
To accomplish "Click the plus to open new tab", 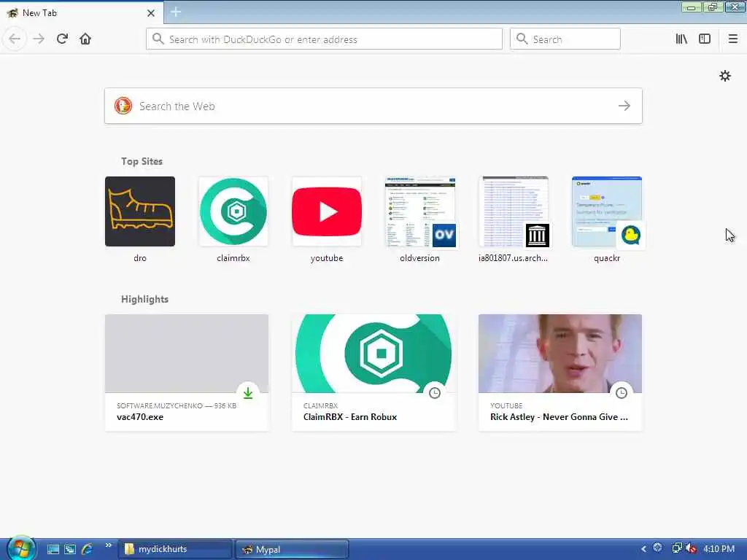I will 175,12.
